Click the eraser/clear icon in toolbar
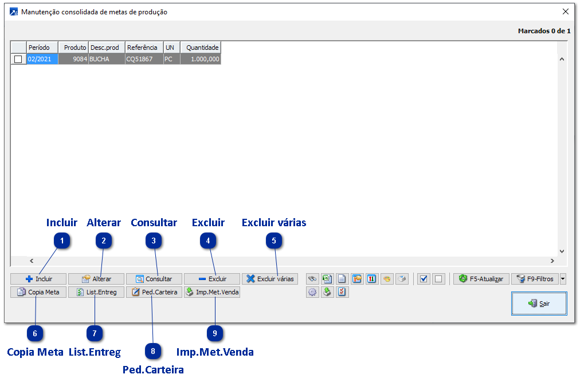The height and width of the screenshot is (386, 588). point(402,279)
